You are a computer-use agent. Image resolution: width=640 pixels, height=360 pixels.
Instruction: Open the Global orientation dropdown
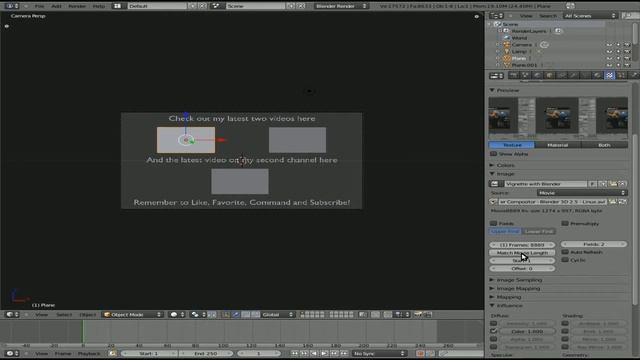[277, 315]
